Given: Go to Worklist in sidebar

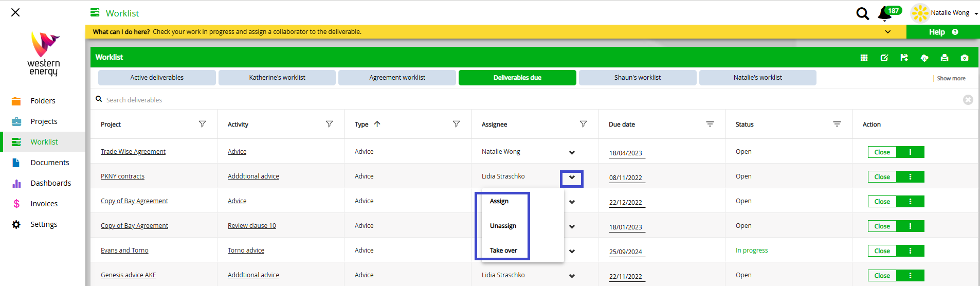Looking at the screenshot, I should pyautogui.click(x=43, y=142).
